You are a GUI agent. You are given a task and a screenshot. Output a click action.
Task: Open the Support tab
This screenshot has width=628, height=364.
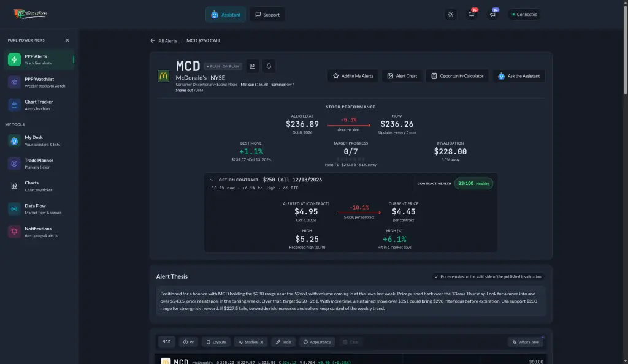[x=267, y=14]
